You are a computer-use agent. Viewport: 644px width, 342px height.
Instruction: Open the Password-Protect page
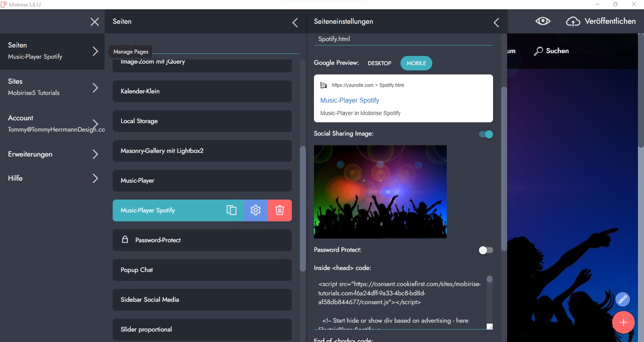tap(202, 240)
